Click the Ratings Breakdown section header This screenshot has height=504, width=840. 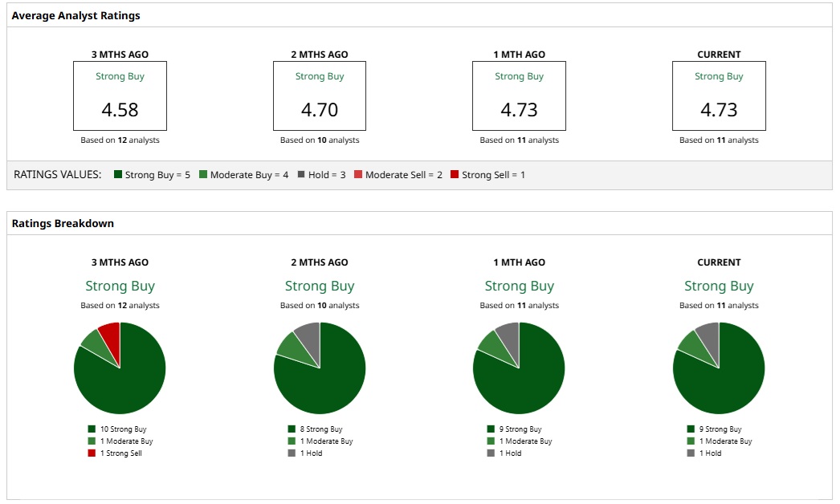(x=63, y=223)
